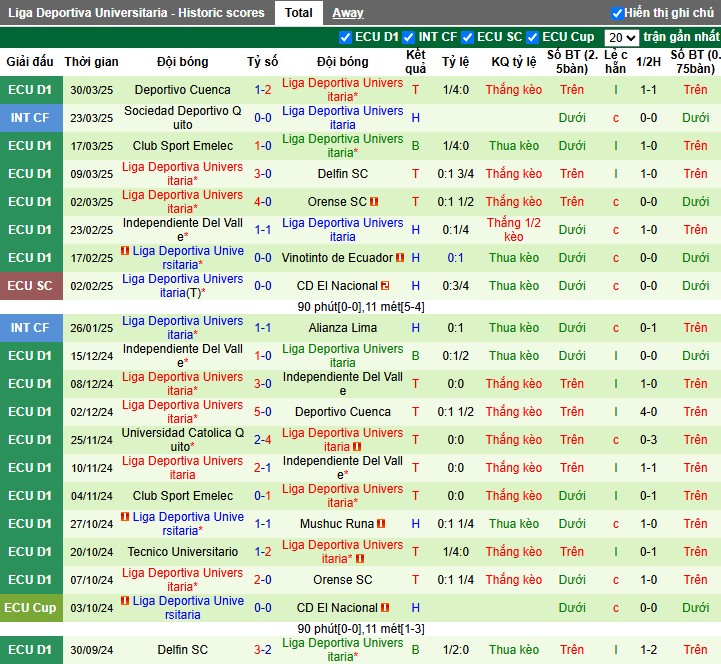
Task: Open Club Sport Emelec on 04/11/24
Action: [x=183, y=496]
